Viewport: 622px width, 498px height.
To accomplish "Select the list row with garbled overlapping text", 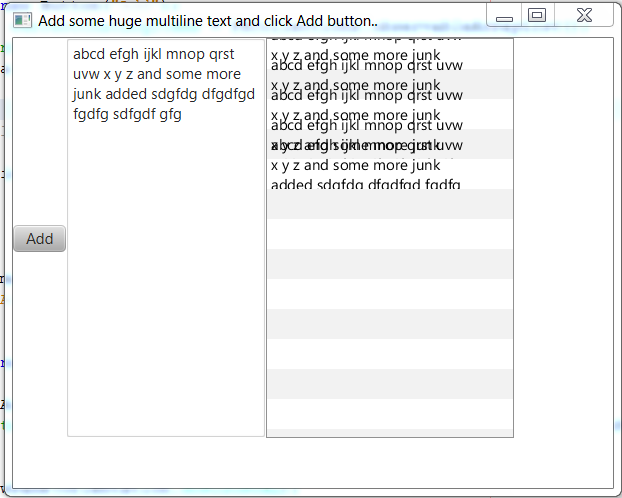I will coord(366,145).
